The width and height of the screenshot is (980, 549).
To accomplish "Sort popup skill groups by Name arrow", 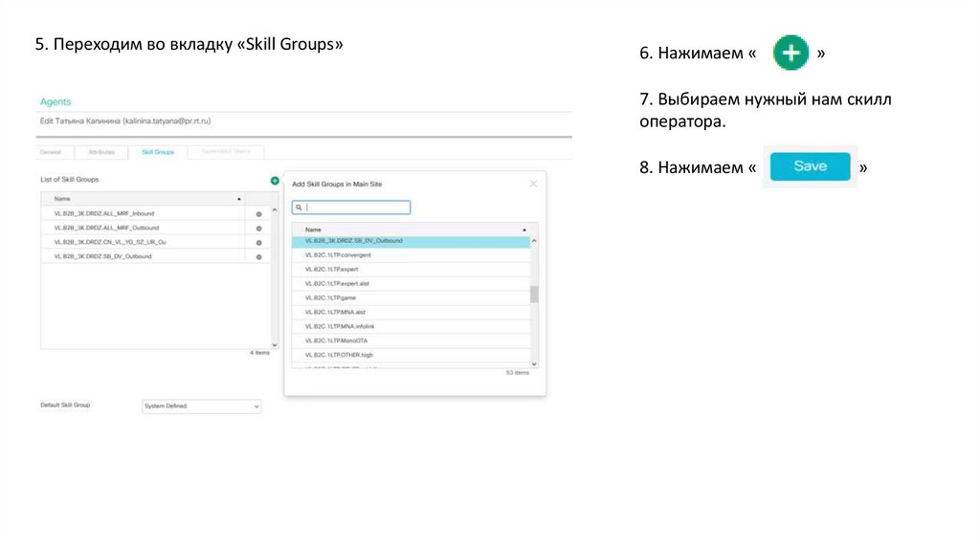I will tap(523, 231).
